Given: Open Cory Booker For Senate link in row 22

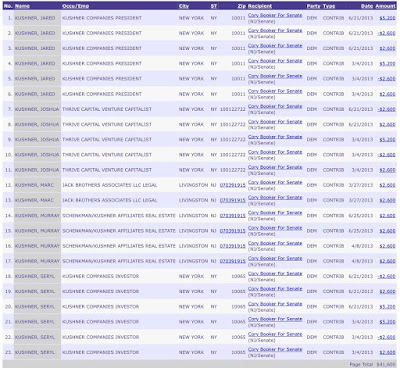Looking at the screenshot, I should coord(275,334).
